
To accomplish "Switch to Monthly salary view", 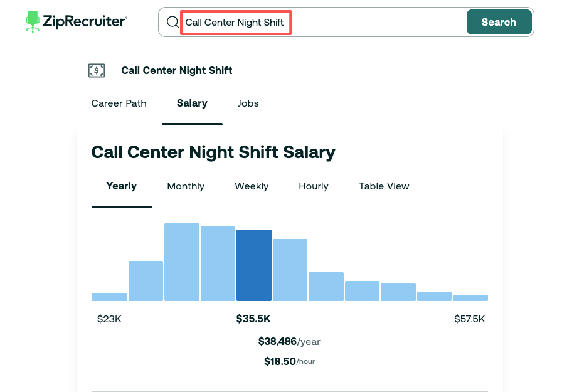I will click(x=186, y=186).
